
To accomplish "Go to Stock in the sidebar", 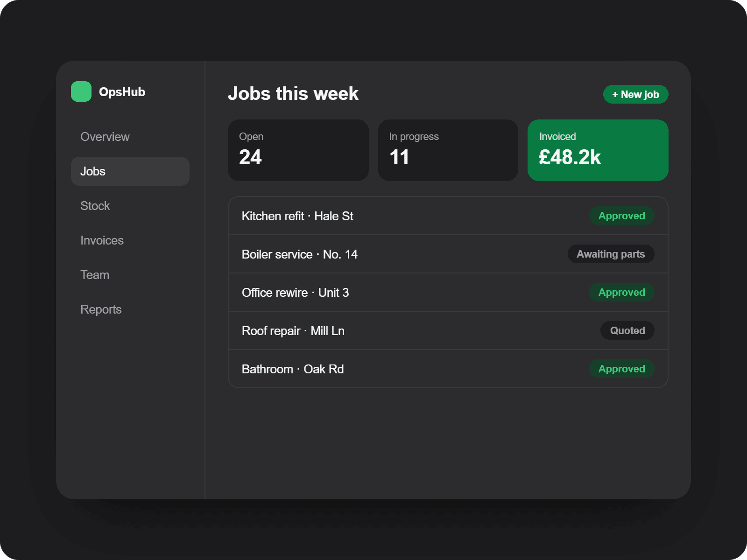I will 130,206.
